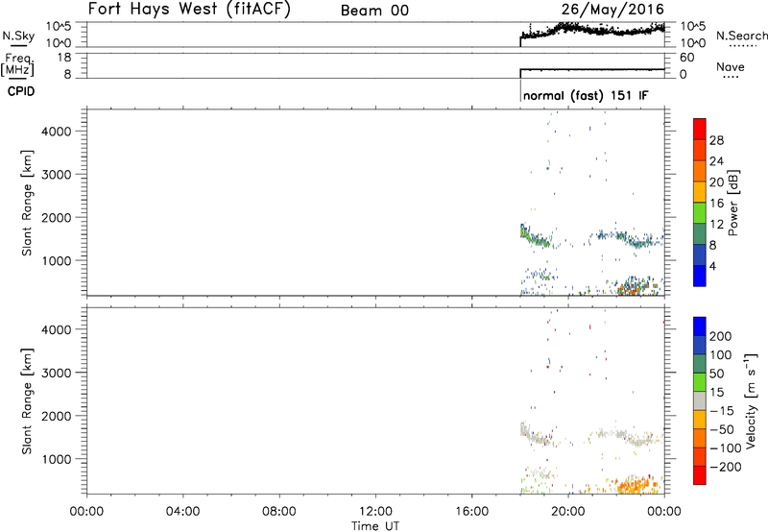Click the gray -15 to 15 velocity swatch

(700, 400)
